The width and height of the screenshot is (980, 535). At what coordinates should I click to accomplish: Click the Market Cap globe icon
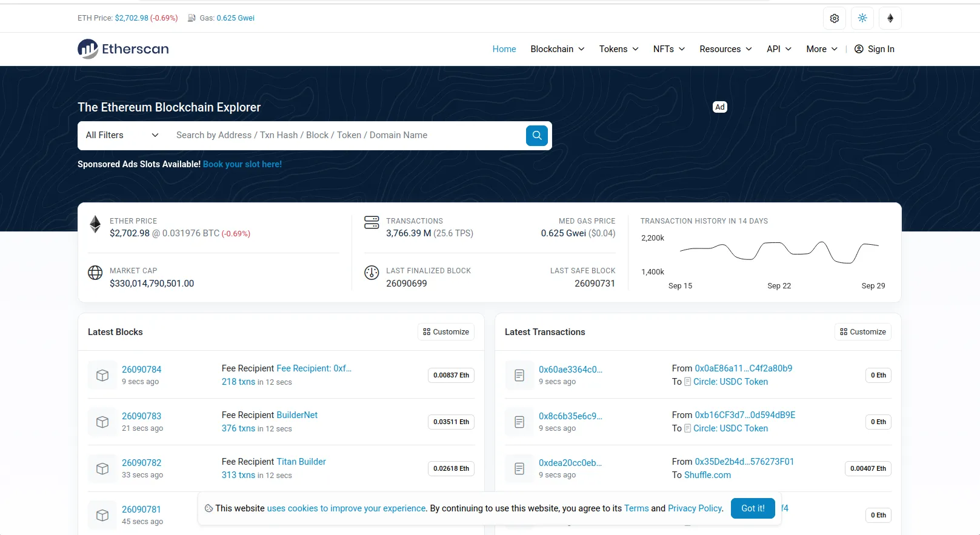click(x=95, y=273)
